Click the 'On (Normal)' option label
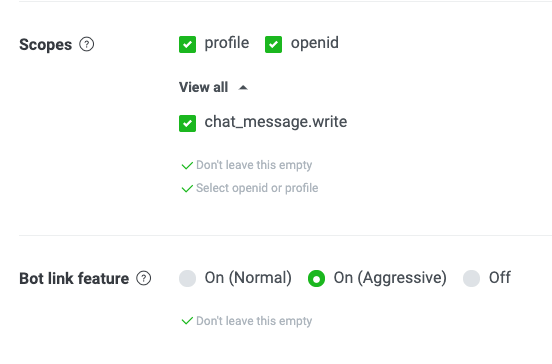Screen dimensions: 552x364 (x=248, y=278)
